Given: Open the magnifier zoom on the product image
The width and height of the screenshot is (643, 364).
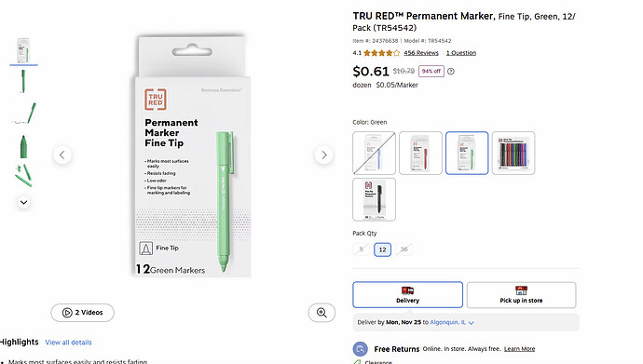Looking at the screenshot, I should (321, 313).
